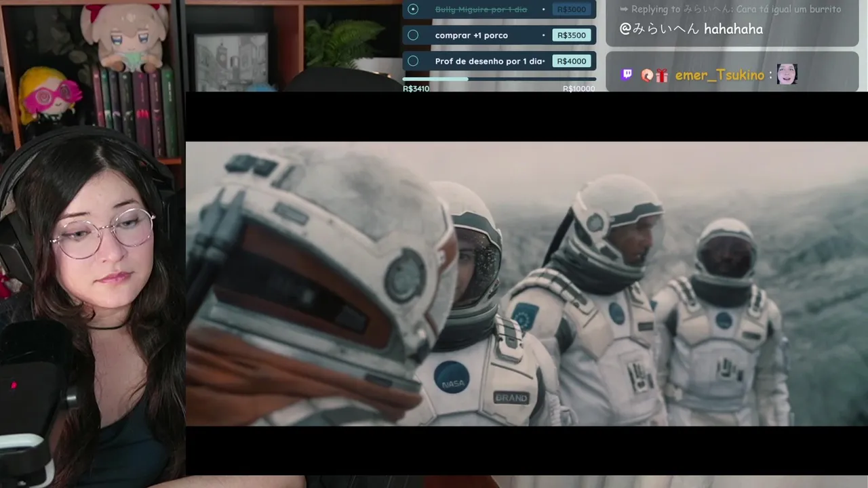Screen dimensions: 868x488
Task: Click the orange swirl badge beside emer_Tsukino
Action: [647, 75]
